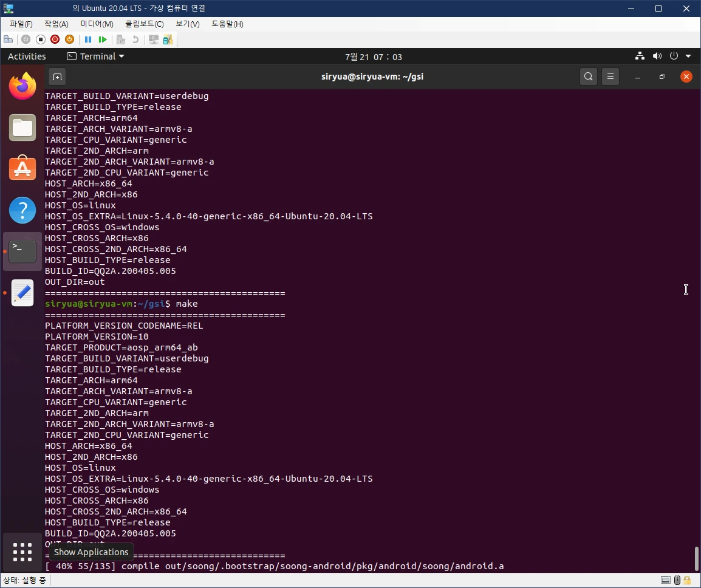Open the 클립보드(C) menu
The image size is (701, 588).
(145, 24)
